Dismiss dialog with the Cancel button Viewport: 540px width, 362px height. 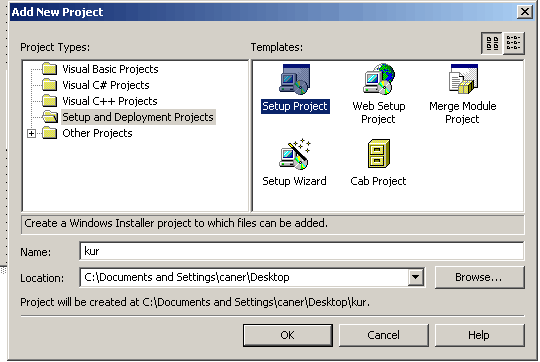tap(384, 335)
